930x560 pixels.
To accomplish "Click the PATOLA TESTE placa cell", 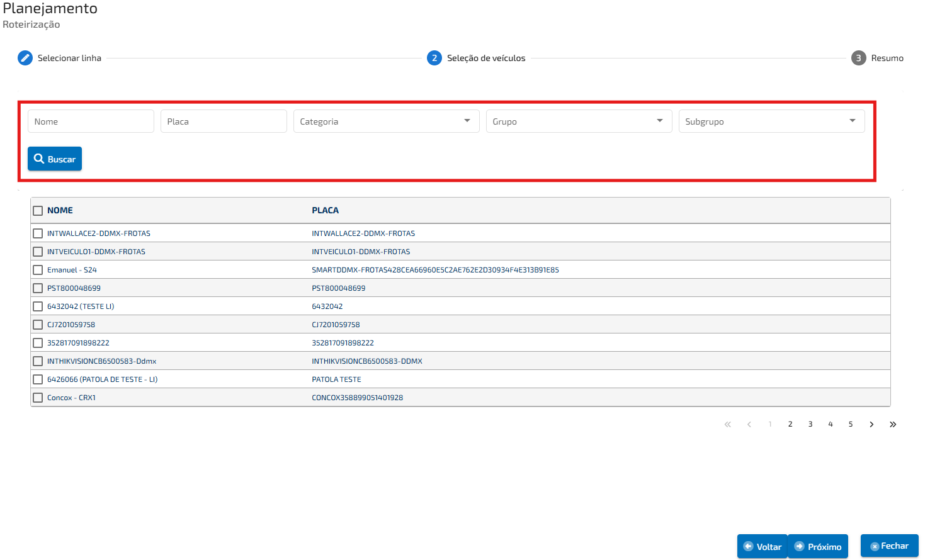I will (x=336, y=379).
